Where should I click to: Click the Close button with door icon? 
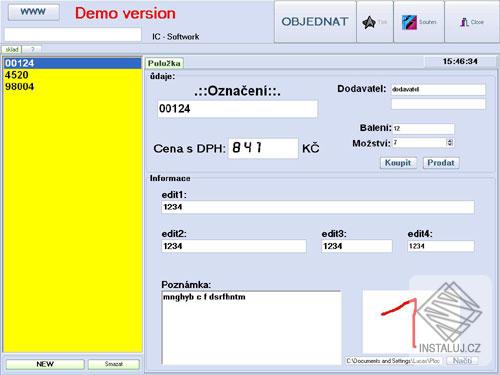point(472,22)
